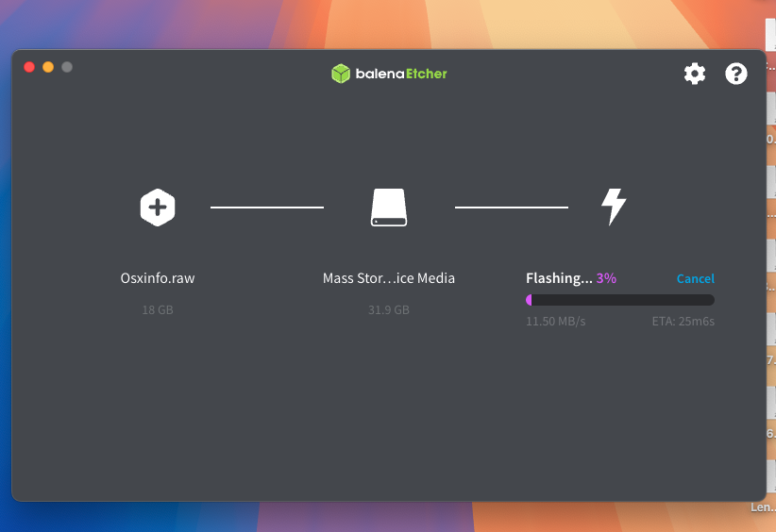Click the hexagon plus image source icon
This screenshot has width=776, height=532.
click(158, 207)
